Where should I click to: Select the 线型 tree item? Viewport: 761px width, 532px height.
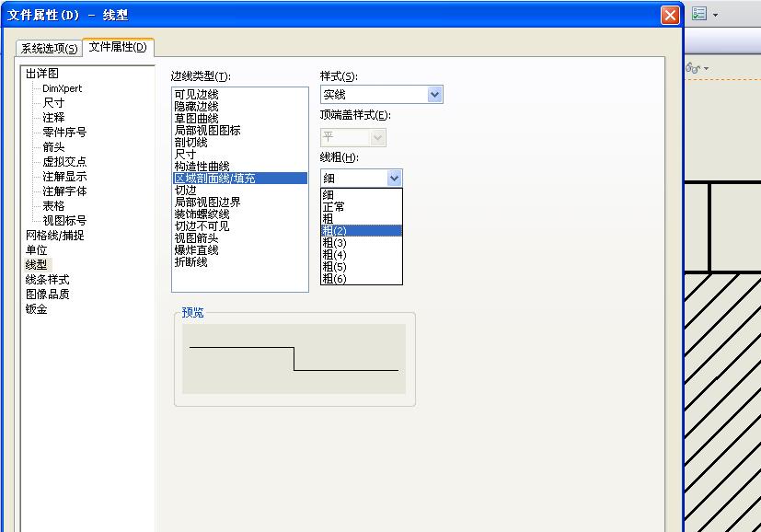[x=37, y=264]
